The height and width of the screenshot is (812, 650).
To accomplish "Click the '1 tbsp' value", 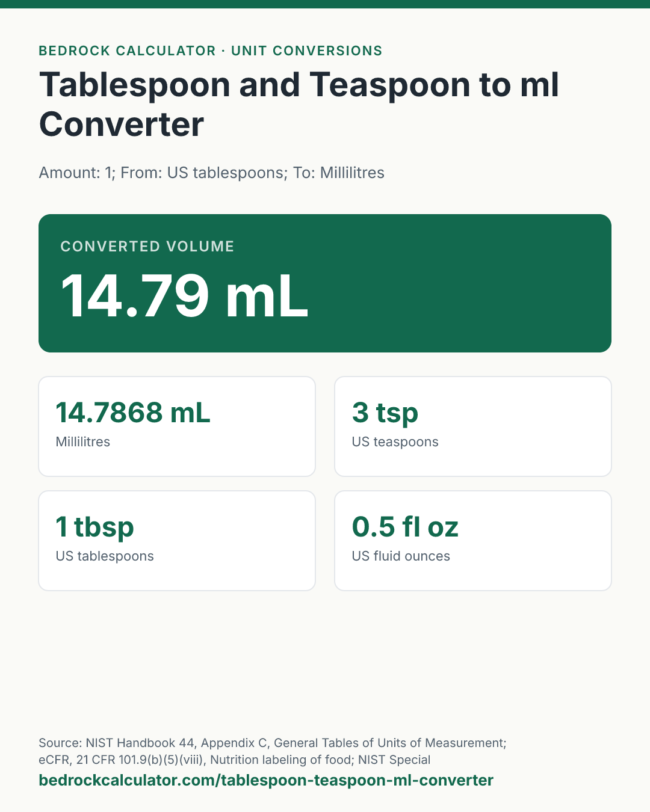I will [x=94, y=527].
